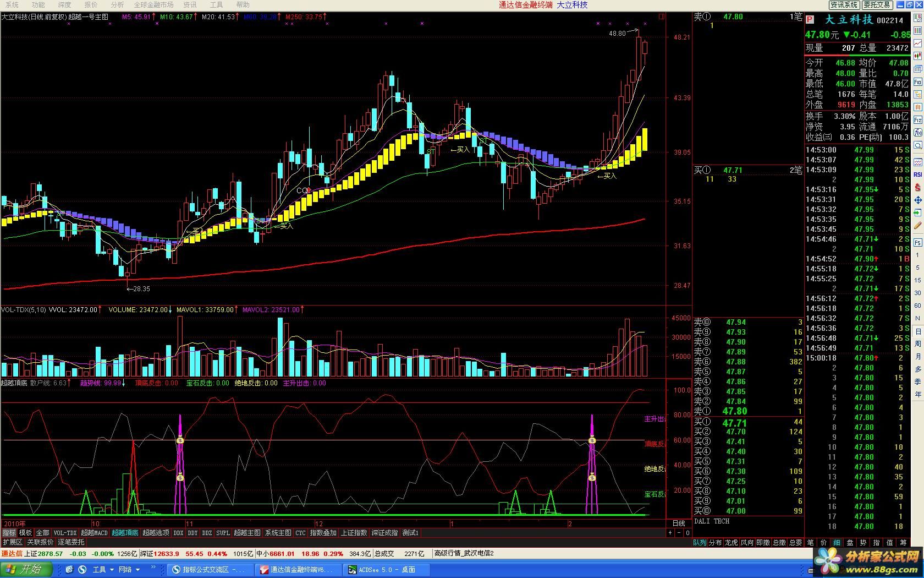924x578 pixels.
Task: Click the top quote-list icon in right sidebar
Action: (918, 18)
